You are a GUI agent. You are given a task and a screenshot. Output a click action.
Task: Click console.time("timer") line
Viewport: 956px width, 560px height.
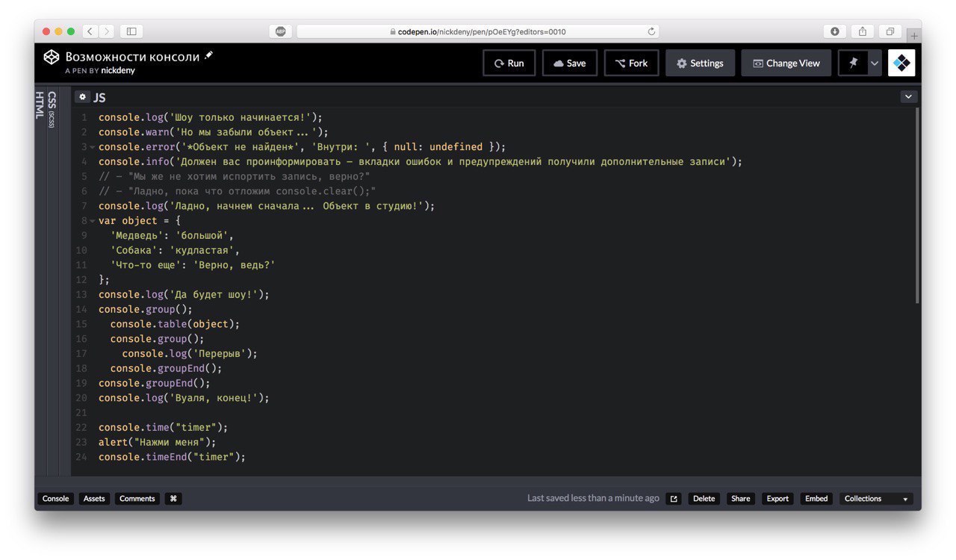[163, 427]
